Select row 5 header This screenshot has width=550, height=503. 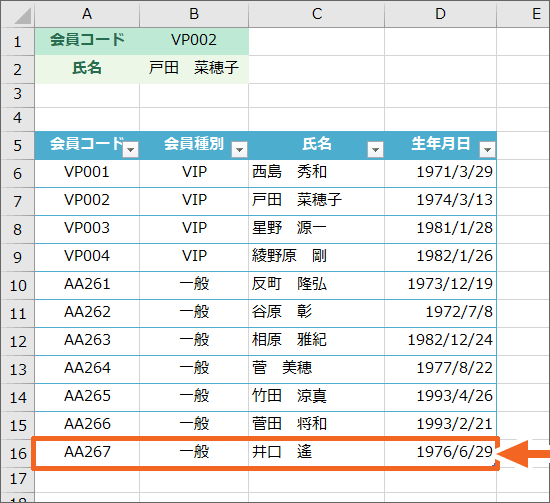coord(18,145)
